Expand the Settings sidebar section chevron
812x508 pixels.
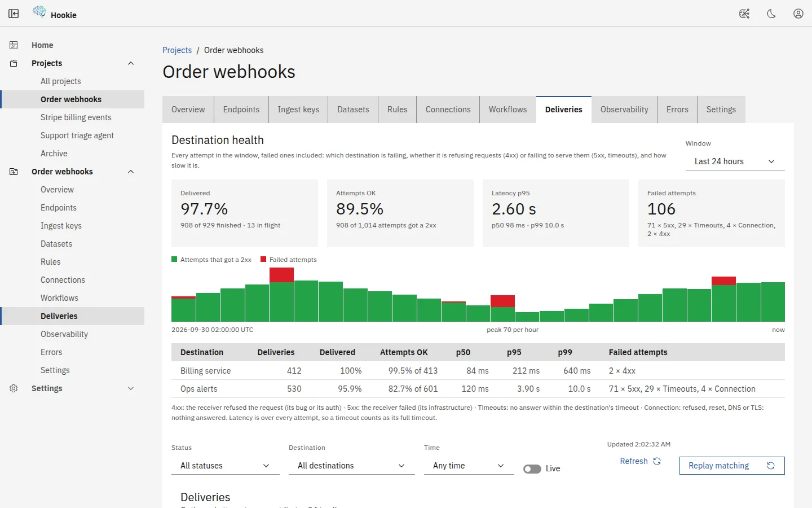coord(131,388)
